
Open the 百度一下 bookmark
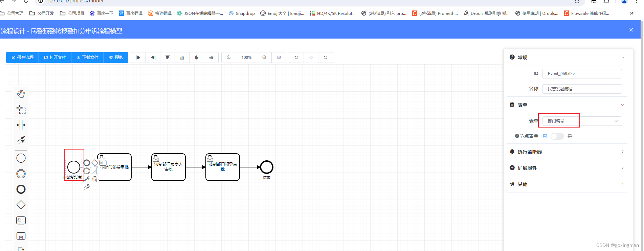(x=102, y=13)
